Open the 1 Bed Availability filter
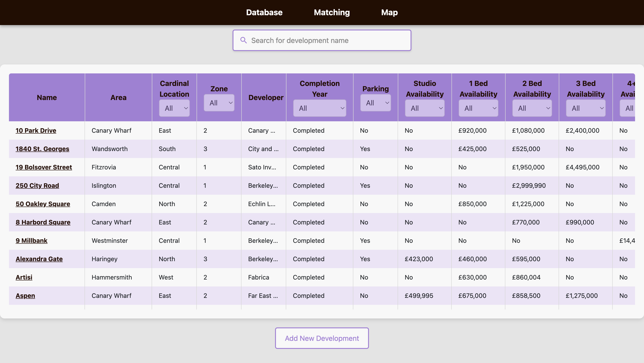 tap(478, 108)
